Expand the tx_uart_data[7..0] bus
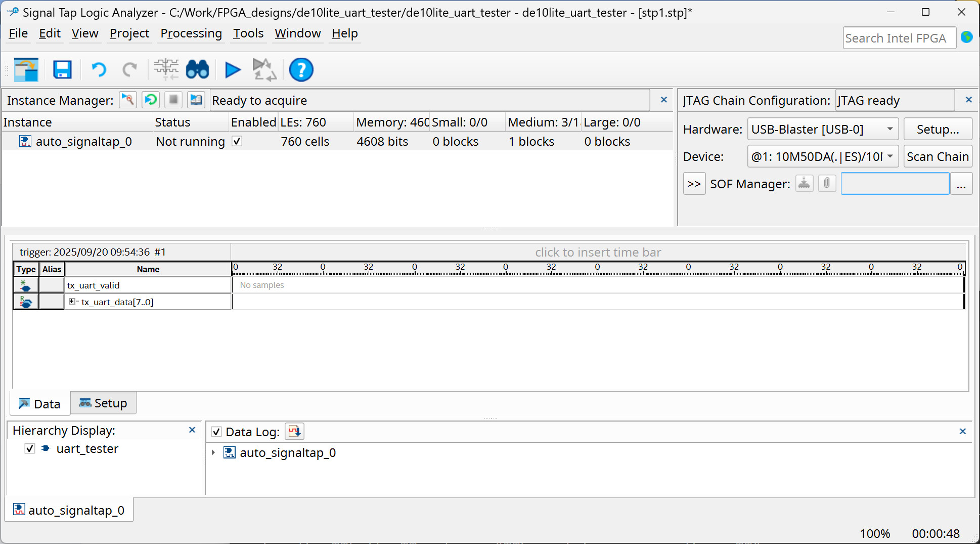Screen dimensions: 980x544 (x=72, y=302)
